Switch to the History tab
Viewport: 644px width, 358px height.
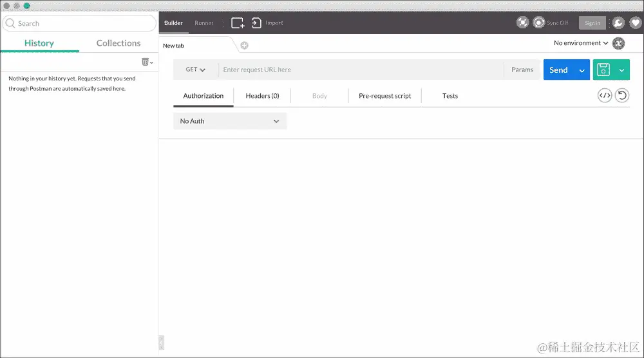[39, 43]
